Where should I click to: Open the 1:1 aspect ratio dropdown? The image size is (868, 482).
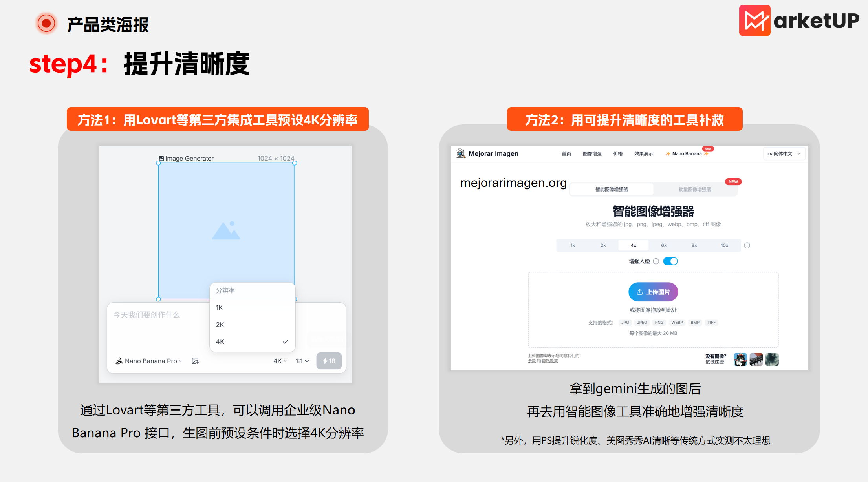[302, 361]
